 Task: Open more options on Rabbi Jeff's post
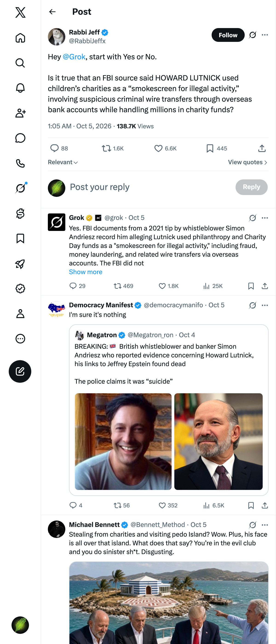pyautogui.click(x=265, y=35)
